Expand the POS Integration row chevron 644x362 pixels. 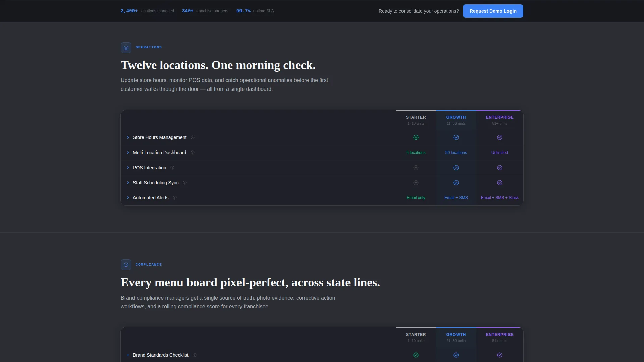(128, 168)
